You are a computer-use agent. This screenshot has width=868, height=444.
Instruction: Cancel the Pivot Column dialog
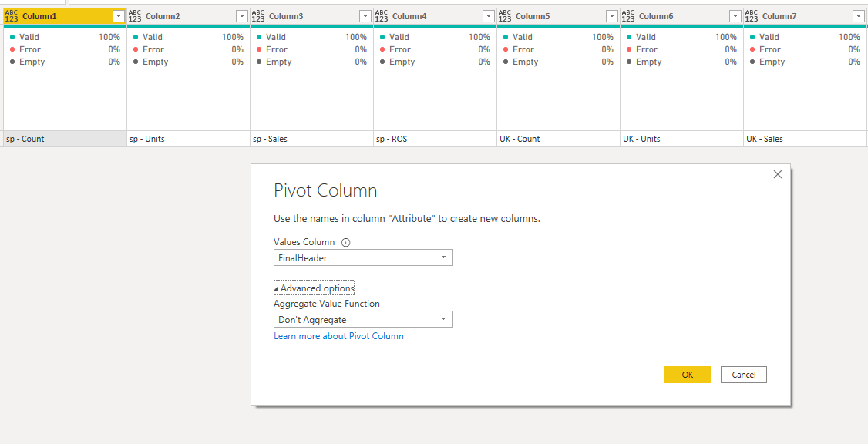point(743,375)
